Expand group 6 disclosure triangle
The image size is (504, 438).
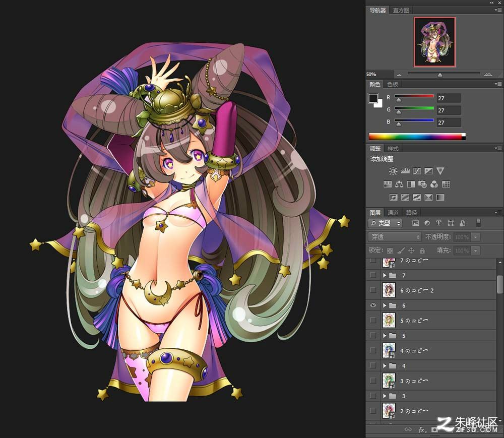385,305
